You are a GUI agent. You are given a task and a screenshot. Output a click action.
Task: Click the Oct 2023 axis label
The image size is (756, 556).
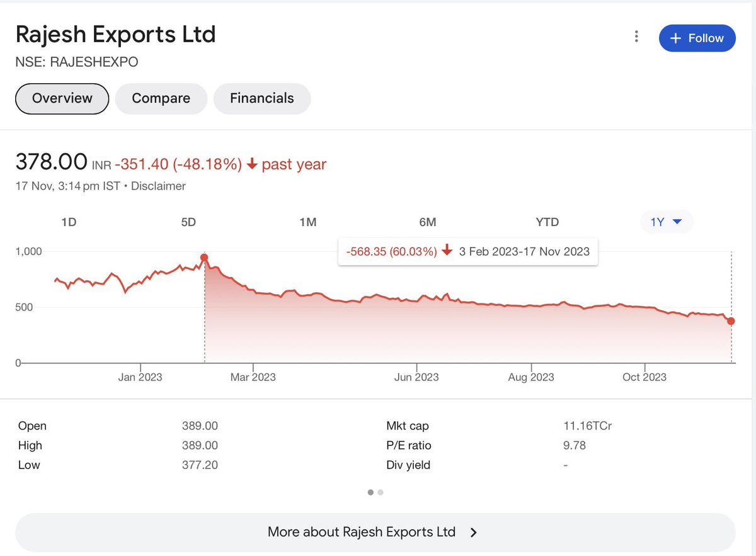pos(644,377)
